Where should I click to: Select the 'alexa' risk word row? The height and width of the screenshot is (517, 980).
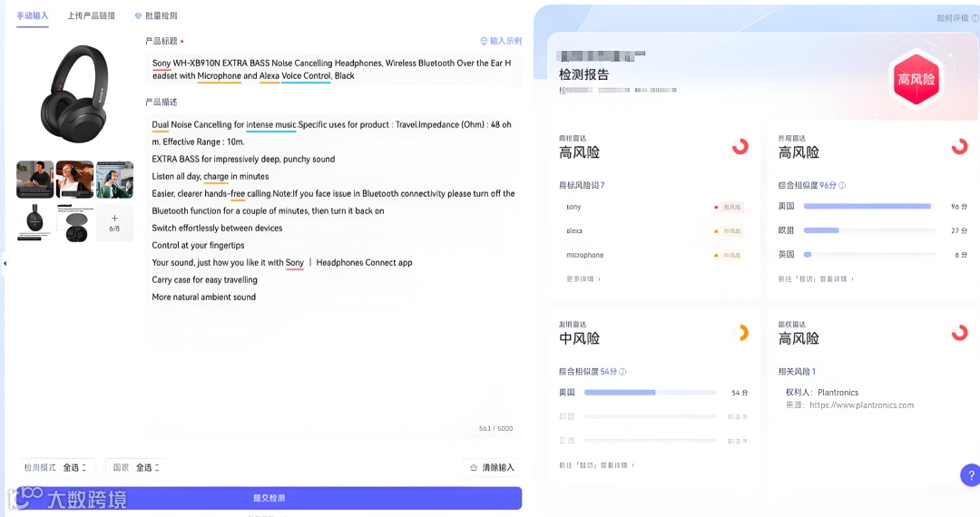click(654, 231)
